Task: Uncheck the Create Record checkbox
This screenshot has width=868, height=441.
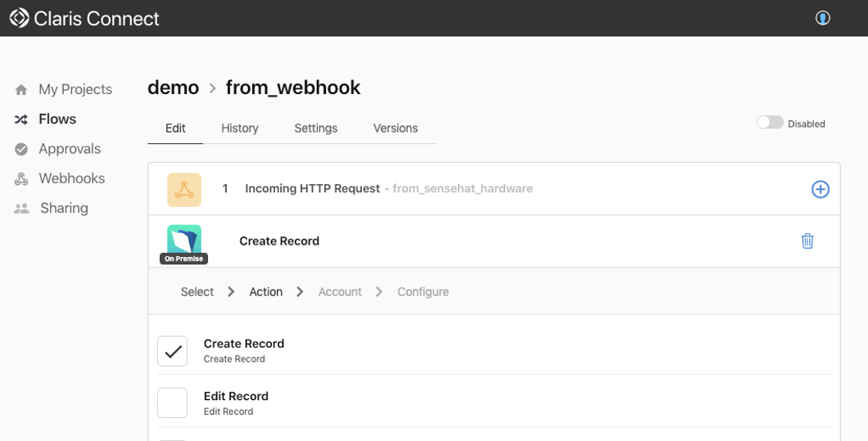Action: (173, 351)
